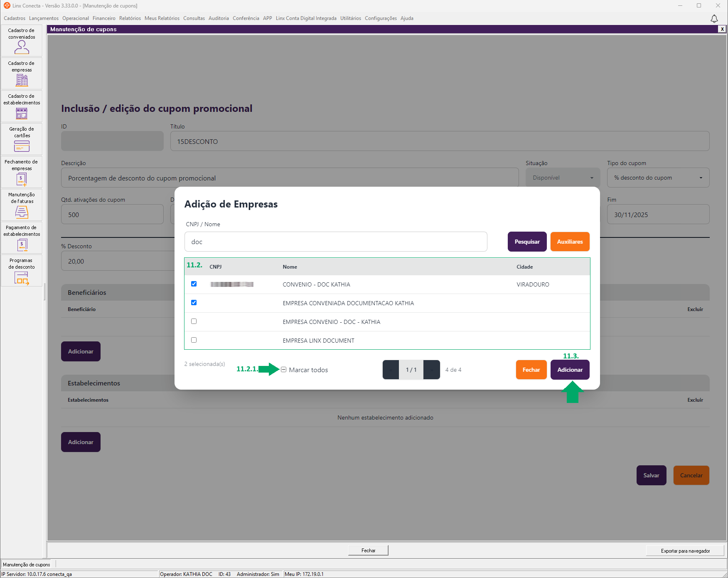728x578 pixels.
Task: Click the Fim date field
Action: (658, 215)
